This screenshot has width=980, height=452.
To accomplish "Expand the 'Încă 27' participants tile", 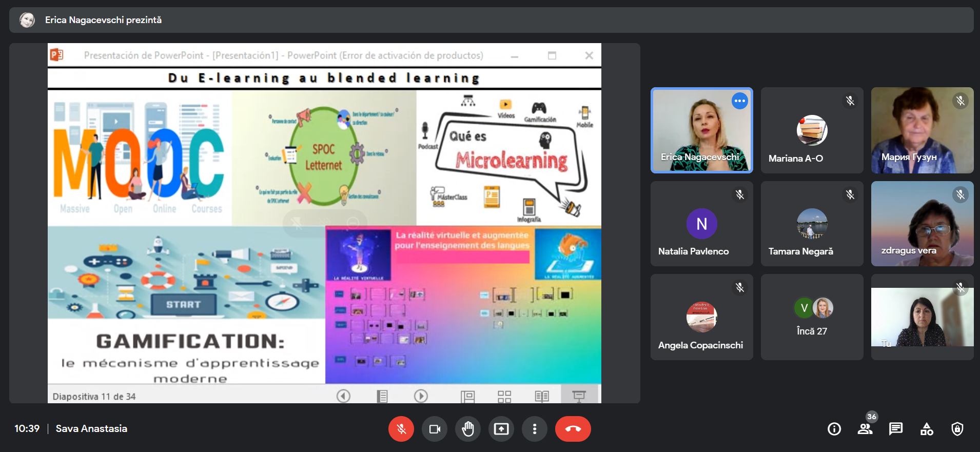I will click(812, 317).
